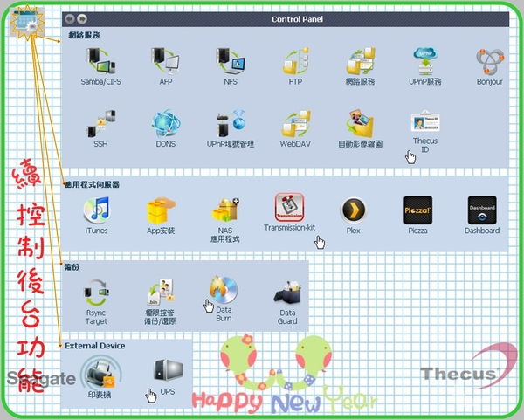Viewport: 524px width, 420px height.
Task: Open Rsync Target backup settings
Action: click(96, 293)
